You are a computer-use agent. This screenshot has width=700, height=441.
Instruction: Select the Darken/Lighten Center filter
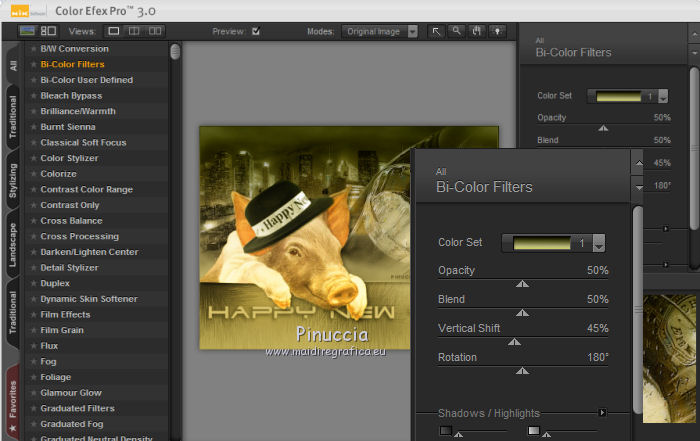[89, 252]
